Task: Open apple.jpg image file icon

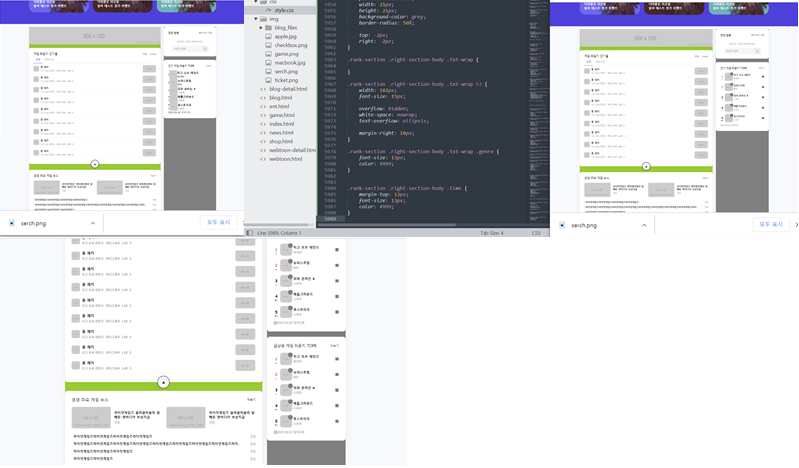Action: point(268,36)
